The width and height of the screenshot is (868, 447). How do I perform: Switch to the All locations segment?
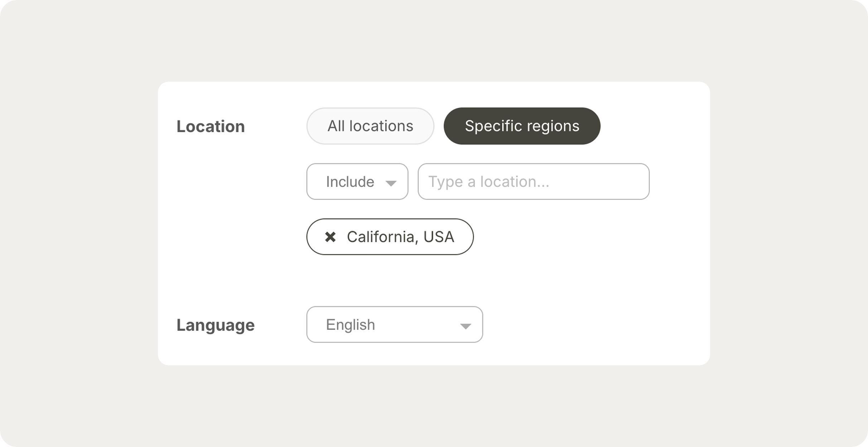click(370, 126)
